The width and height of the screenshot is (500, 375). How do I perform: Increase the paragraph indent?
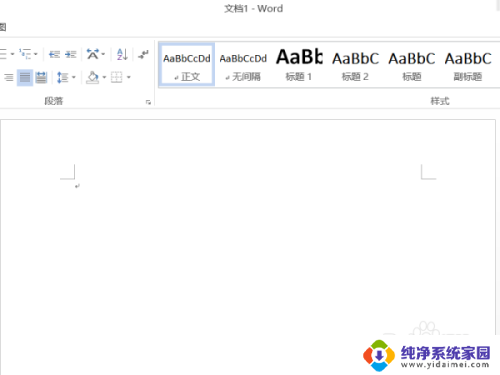71,54
